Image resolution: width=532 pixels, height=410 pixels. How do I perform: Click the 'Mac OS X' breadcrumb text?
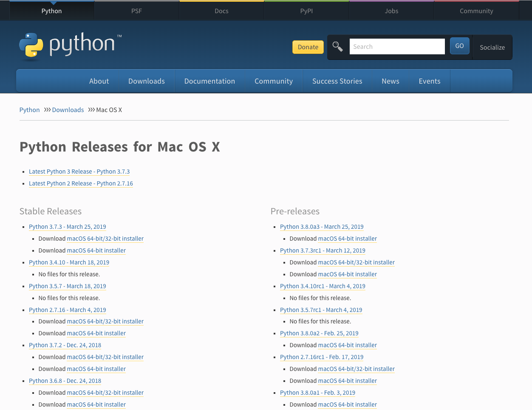coord(109,110)
